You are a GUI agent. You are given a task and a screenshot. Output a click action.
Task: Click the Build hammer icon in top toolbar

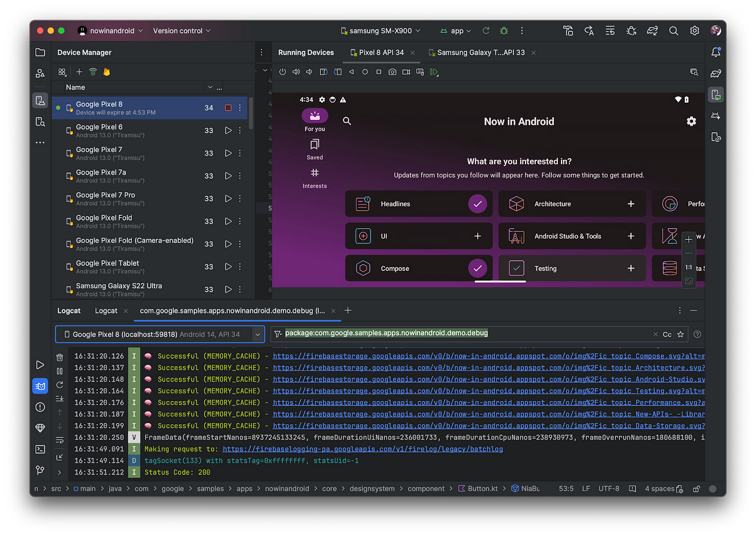point(568,31)
